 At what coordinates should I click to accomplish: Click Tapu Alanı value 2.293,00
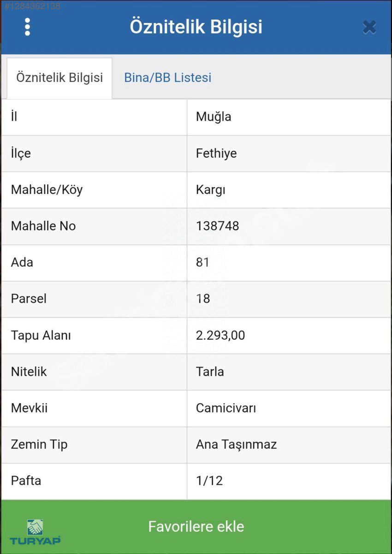point(220,335)
